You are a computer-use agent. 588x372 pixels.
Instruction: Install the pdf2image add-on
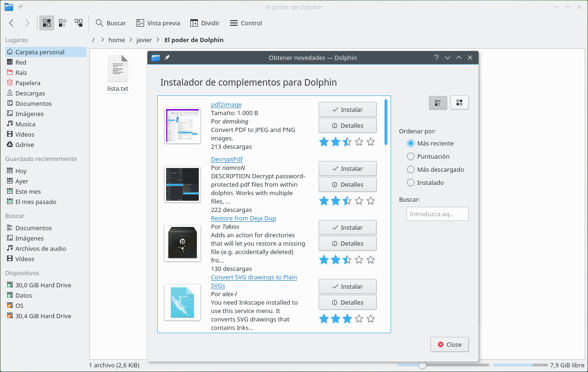coord(348,109)
